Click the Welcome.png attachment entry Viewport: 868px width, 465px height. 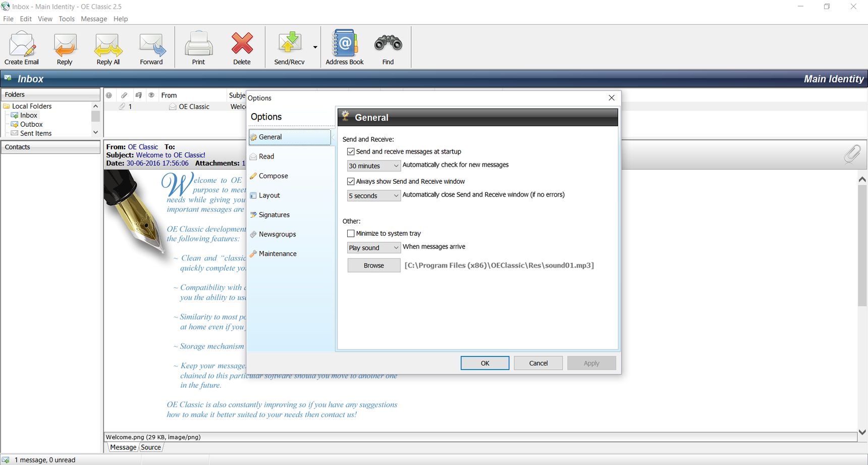click(153, 437)
